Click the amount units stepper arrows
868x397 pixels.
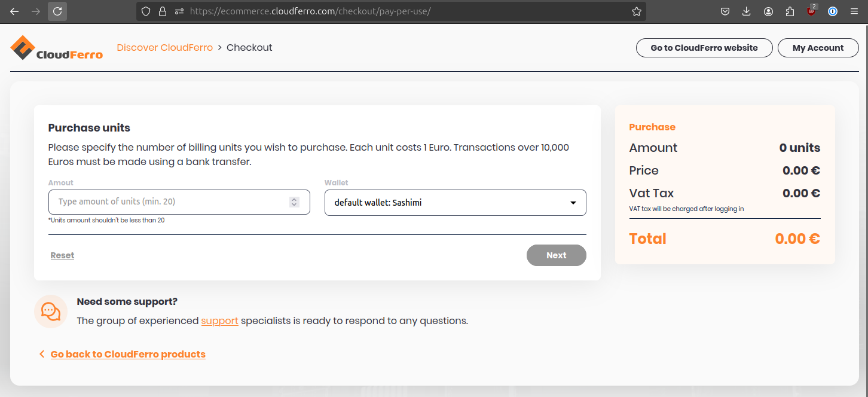(294, 202)
